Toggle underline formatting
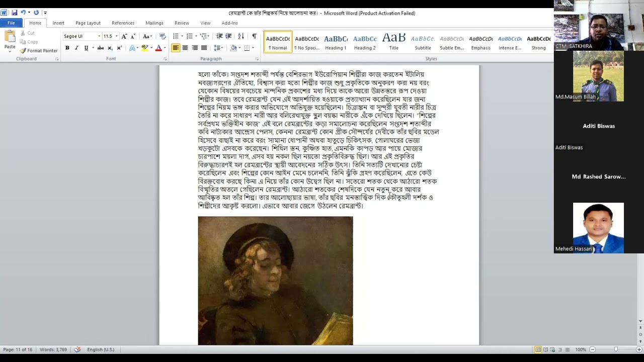Viewport: 644px width, 362px height. tap(86, 48)
